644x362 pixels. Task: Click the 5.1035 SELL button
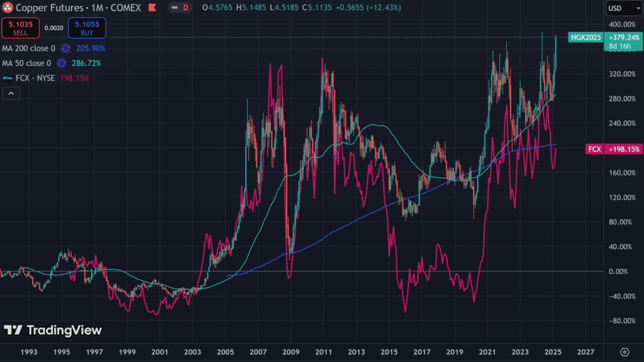(x=20, y=28)
